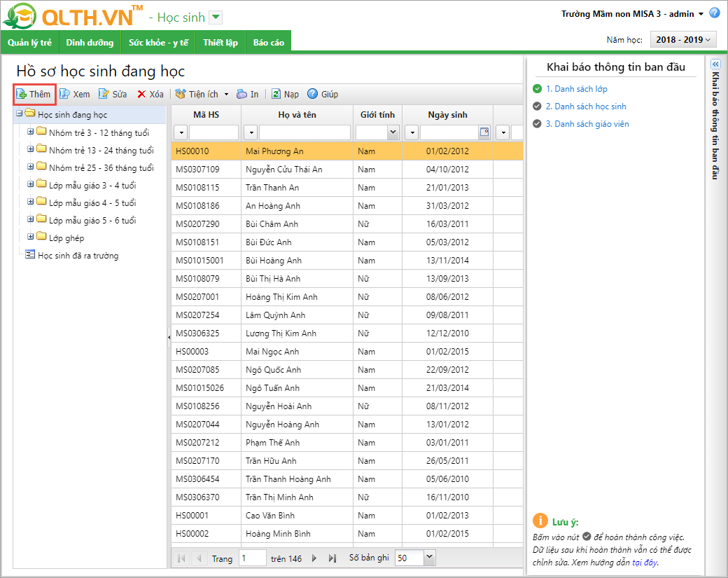
Task: Click the Xem (View) toolbar icon
Action: pos(64,94)
